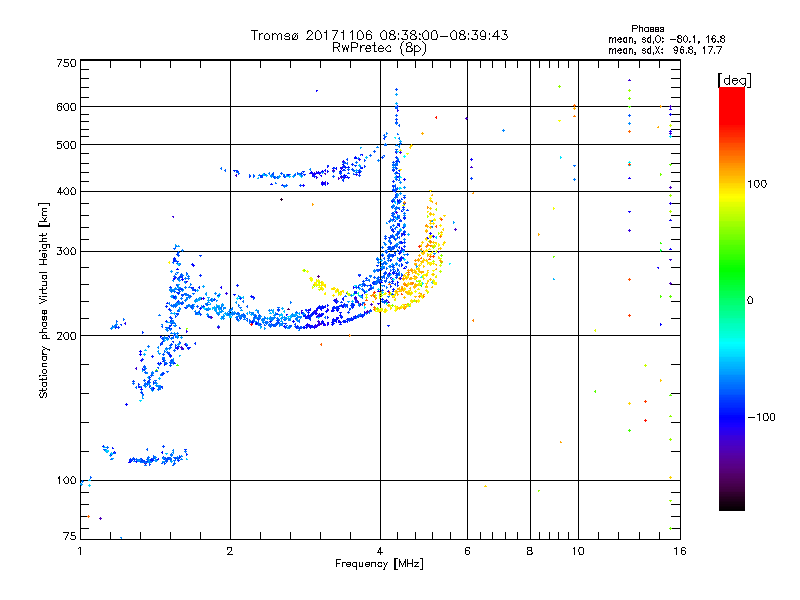Click the 'mean, sd,X: 96.8, 17.7' text
This screenshot has width=800, height=600.
665,50
